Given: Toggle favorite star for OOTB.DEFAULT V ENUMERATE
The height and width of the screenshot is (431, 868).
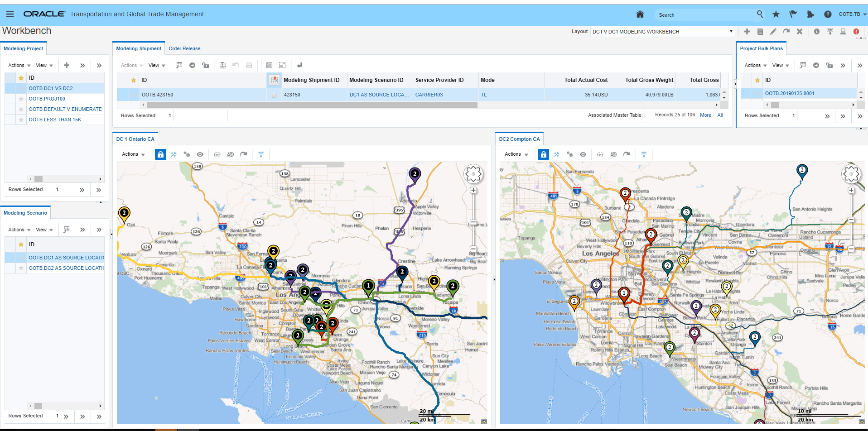Looking at the screenshot, I should coord(21,109).
